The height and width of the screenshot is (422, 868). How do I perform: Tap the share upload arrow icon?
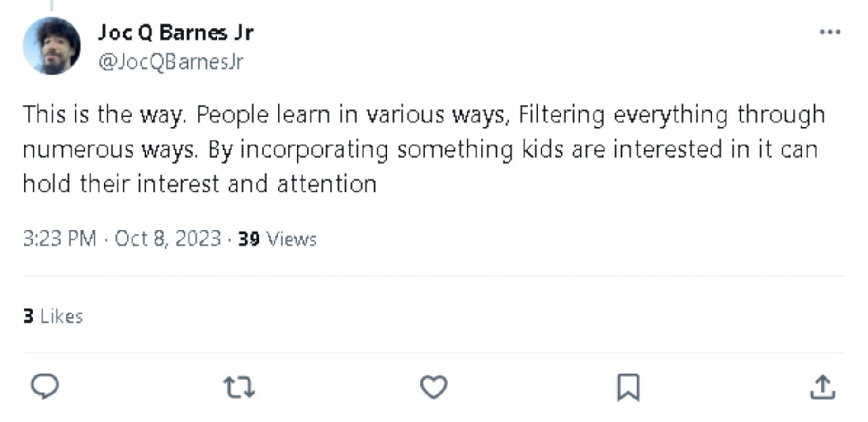click(x=822, y=387)
